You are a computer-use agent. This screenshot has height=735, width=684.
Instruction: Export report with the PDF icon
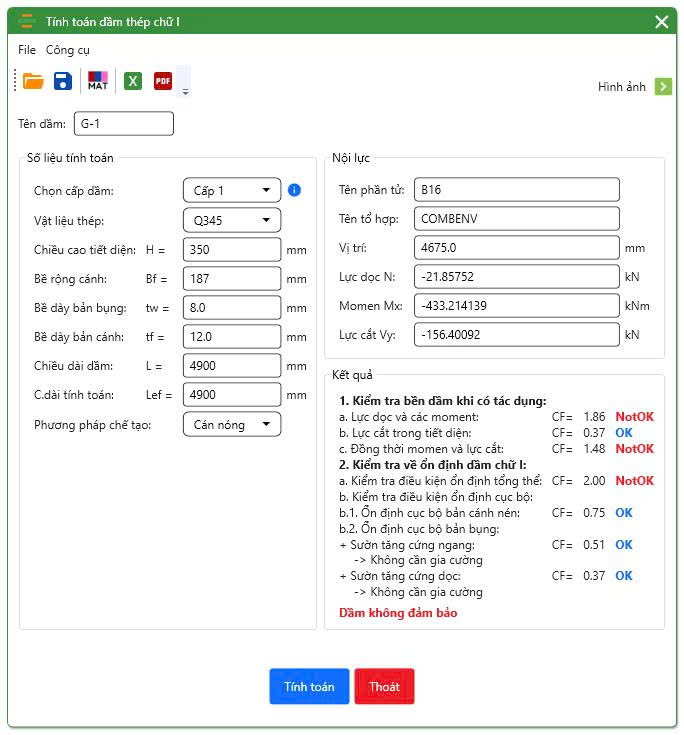(163, 82)
